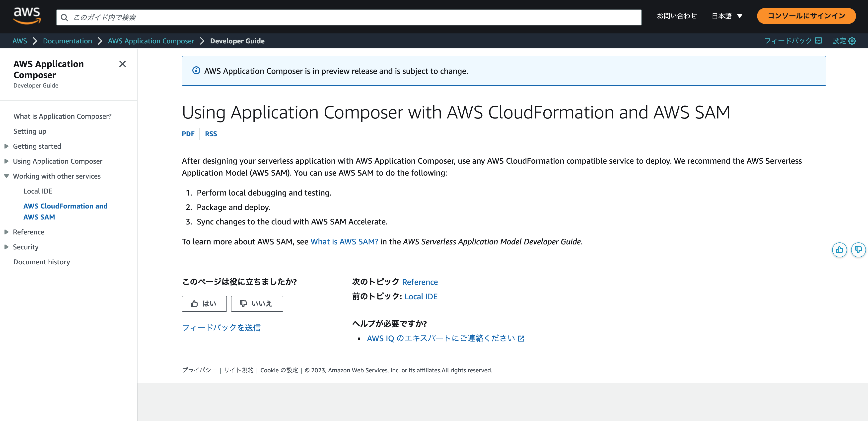Focus the guide search input field
The height and width of the screenshot is (421, 868).
tap(349, 17)
